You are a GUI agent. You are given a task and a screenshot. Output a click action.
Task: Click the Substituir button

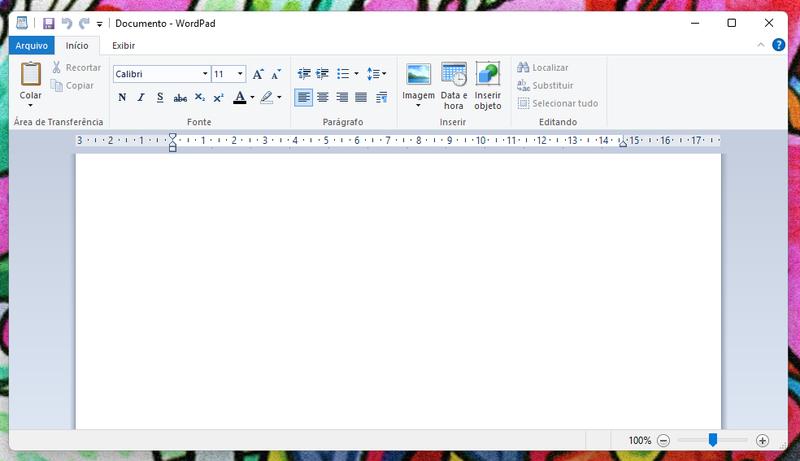click(x=545, y=85)
